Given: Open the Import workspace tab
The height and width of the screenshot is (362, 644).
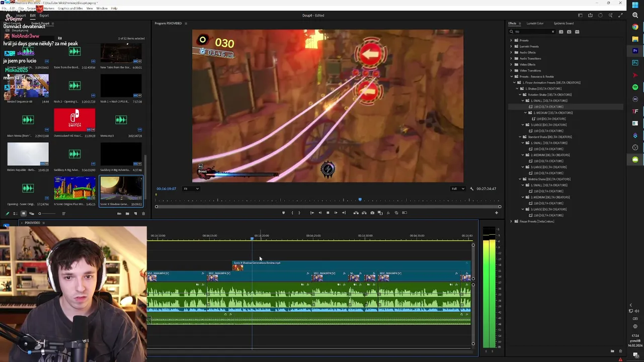Looking at the screenshot, I should tap(21, 16).
